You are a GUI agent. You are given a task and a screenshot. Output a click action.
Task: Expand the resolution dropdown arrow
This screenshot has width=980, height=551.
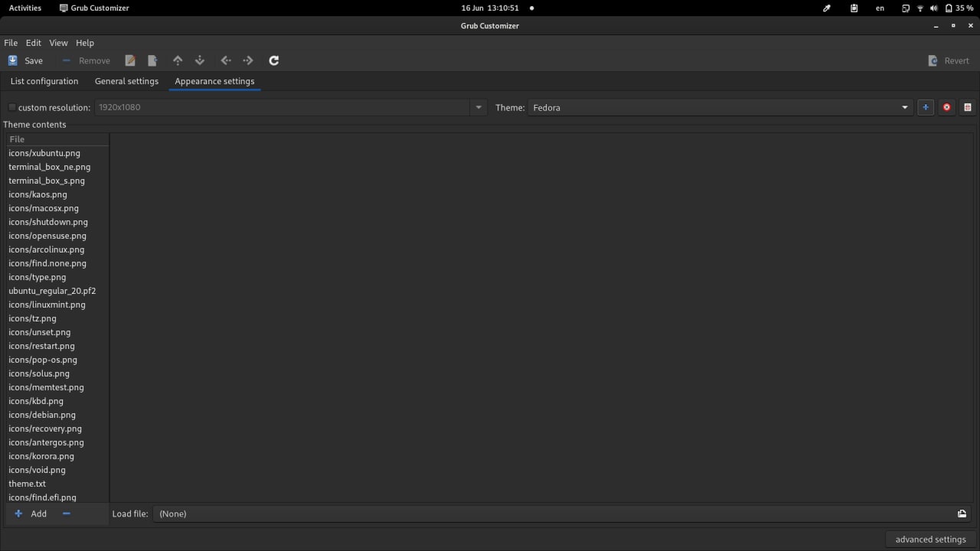(x=479, y=107)
